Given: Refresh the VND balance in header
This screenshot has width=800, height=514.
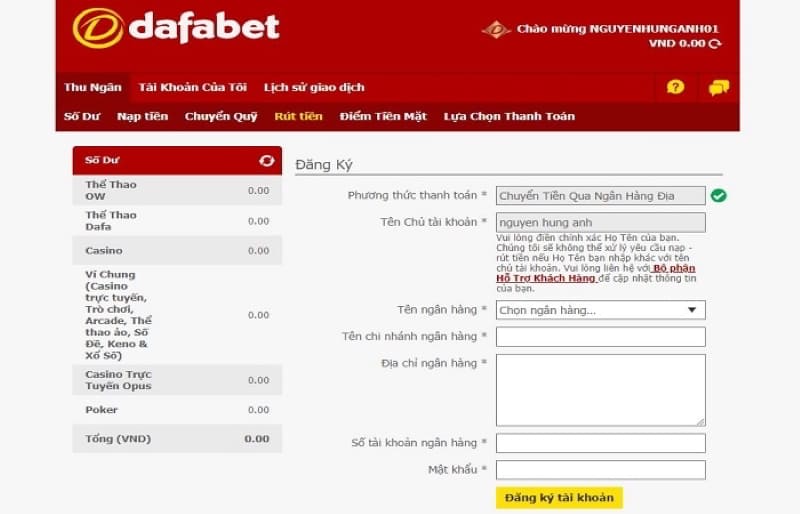Looking at the screenshot, I should coord(714,44).
